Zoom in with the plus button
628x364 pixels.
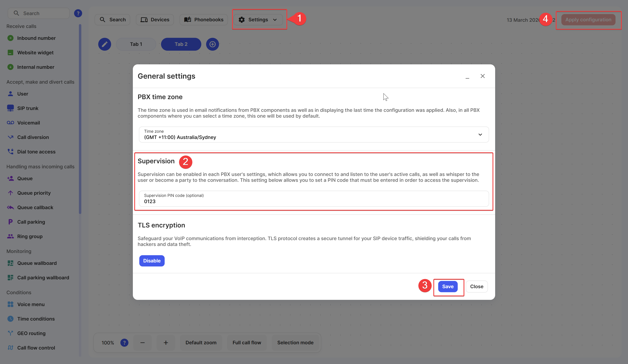166,343
